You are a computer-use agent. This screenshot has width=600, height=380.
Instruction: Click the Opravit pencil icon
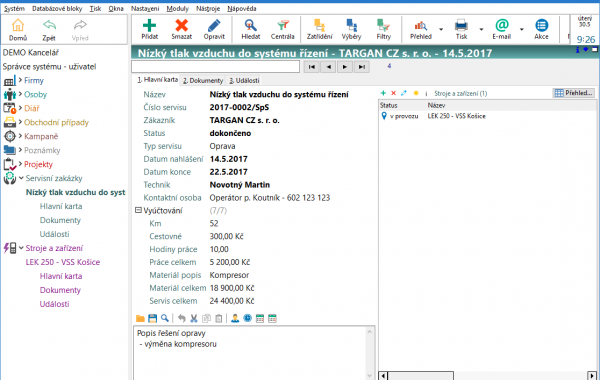(214, 25)
